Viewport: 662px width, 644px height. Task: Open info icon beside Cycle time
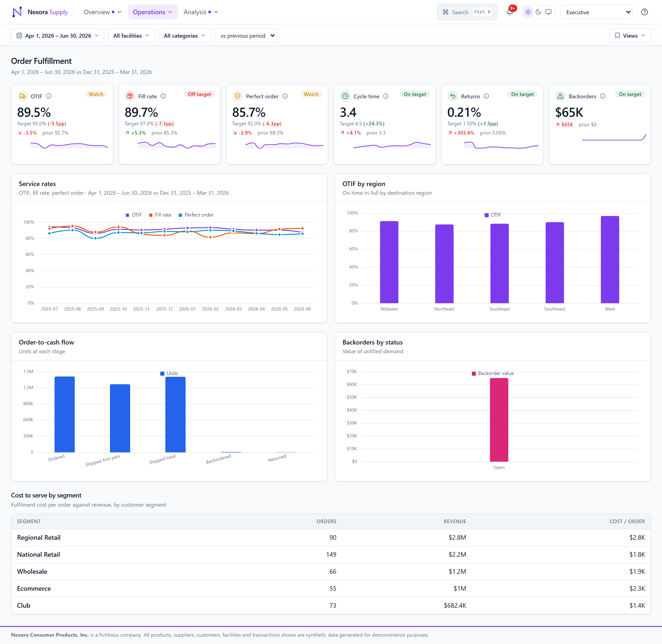[385, 96]
